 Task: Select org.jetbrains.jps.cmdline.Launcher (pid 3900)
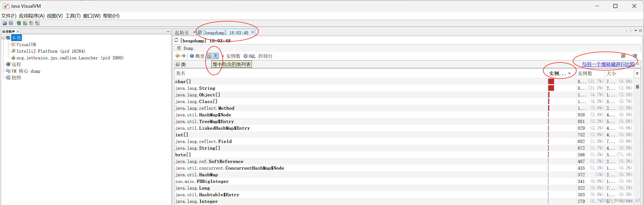[x=70, y=58]
